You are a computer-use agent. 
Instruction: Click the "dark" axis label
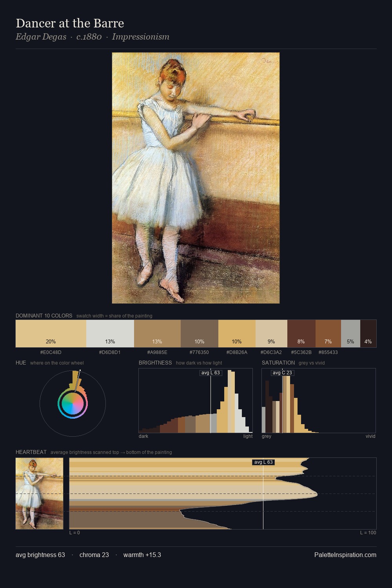(x=143, y=436)
